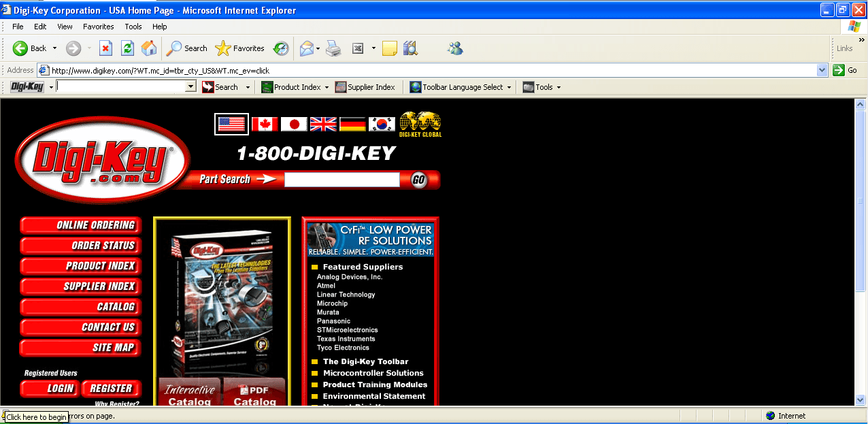Click the Address bar URL field

click(x=433, y=70)
